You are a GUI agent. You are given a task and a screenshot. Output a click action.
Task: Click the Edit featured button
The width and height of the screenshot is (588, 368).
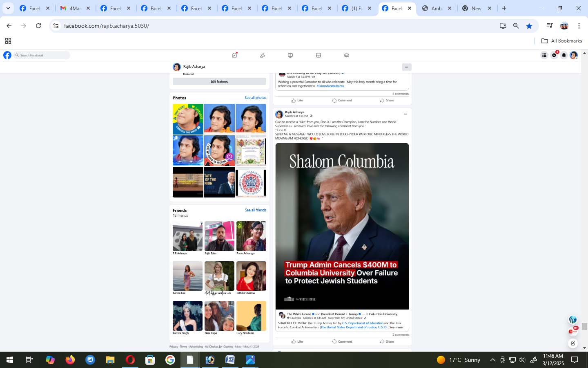[x=219, y=81]
